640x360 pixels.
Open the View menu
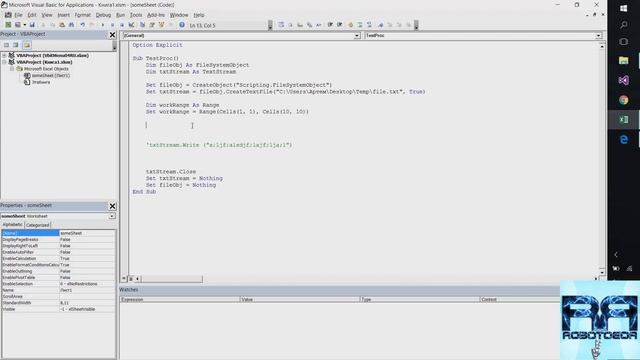(47, 15)
